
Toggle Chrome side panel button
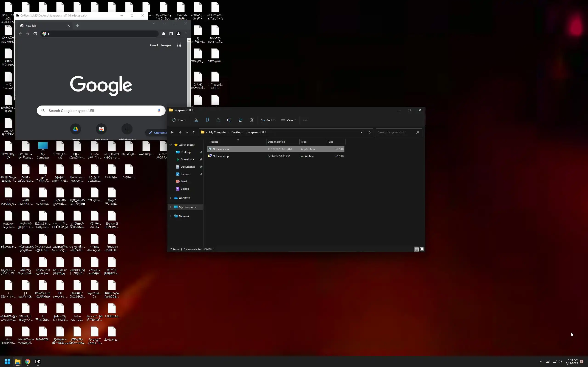171,34
